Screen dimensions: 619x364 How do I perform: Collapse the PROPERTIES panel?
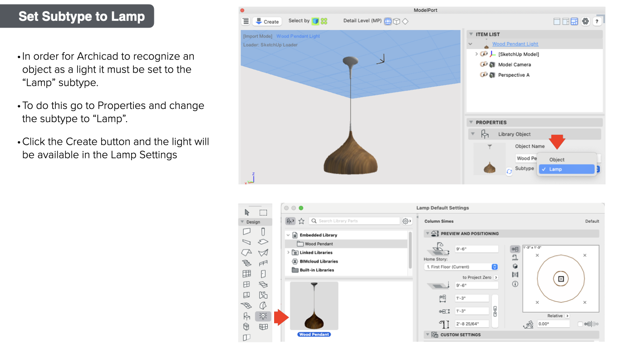(x=471, y=122)
